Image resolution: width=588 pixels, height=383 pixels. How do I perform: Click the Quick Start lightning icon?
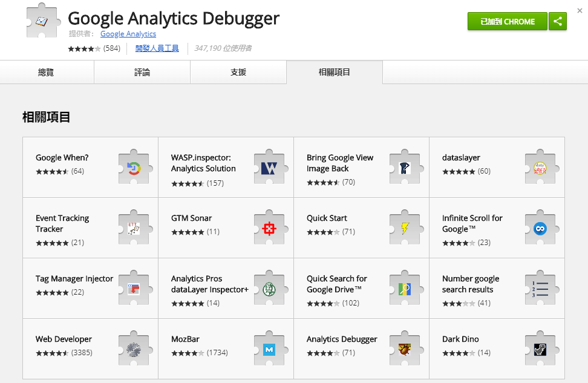pos(406,228)
